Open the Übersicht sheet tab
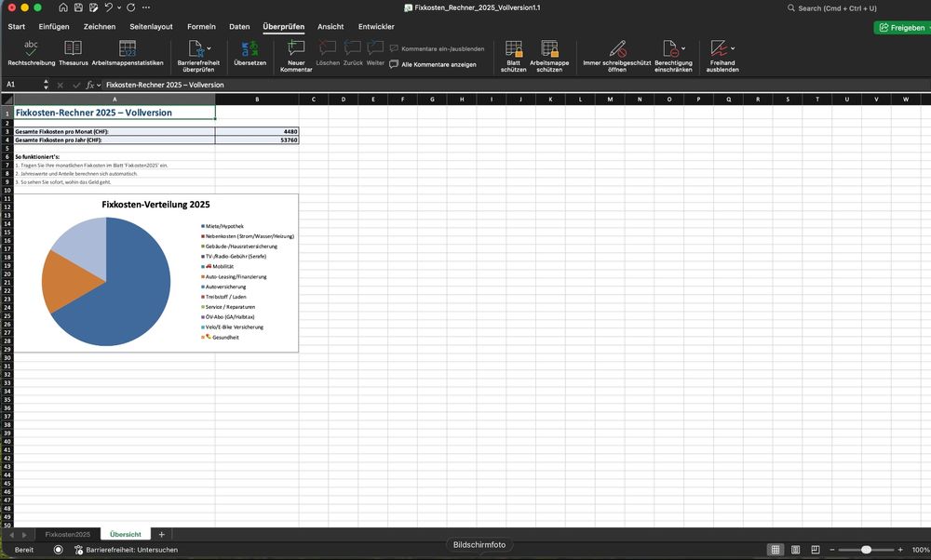Screen dimensions: 931x560 (x=126, y=534)
